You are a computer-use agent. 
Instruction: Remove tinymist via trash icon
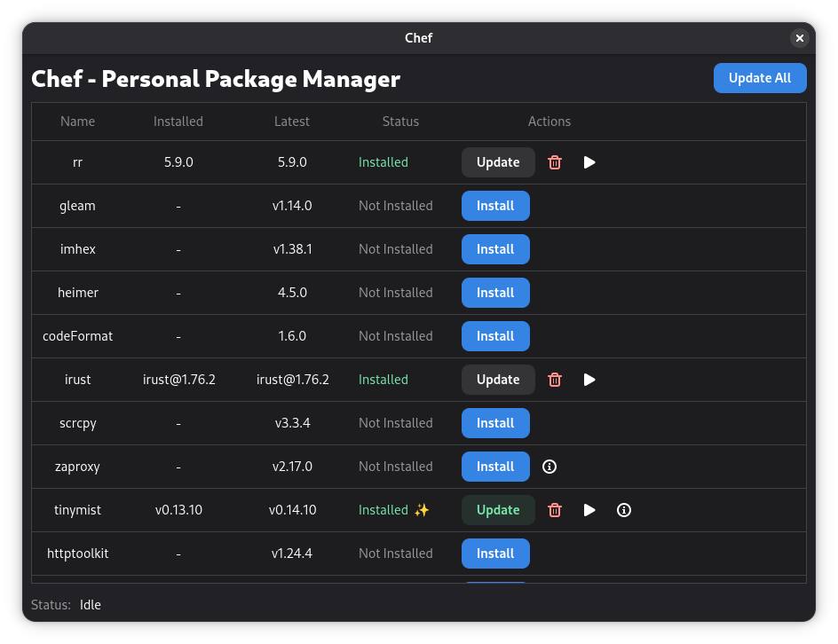tap(555, 510)
